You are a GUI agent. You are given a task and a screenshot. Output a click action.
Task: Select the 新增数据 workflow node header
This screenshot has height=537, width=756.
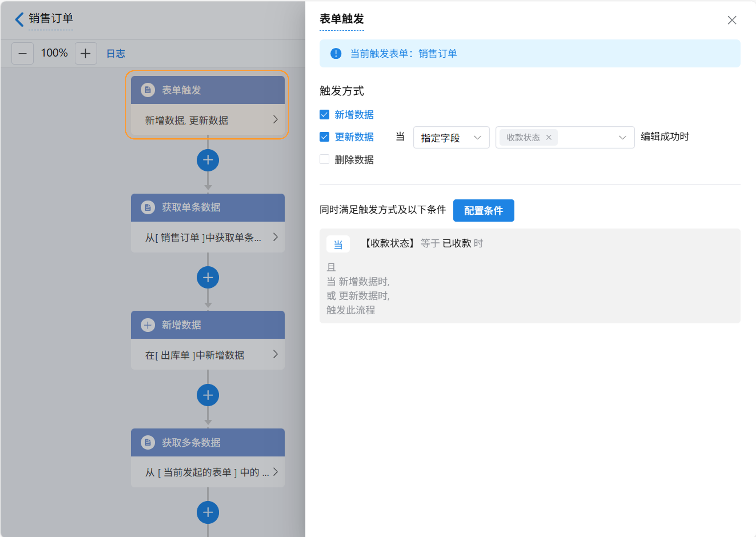click(207, 325)
